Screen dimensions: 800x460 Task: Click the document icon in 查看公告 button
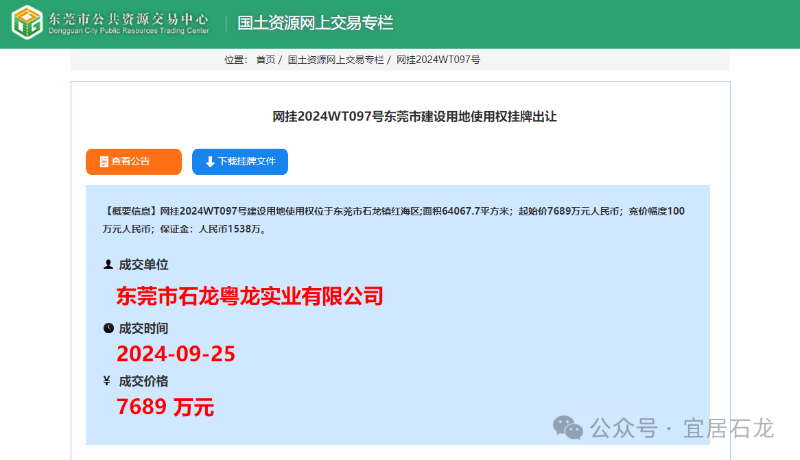click(x=104, y=162)
